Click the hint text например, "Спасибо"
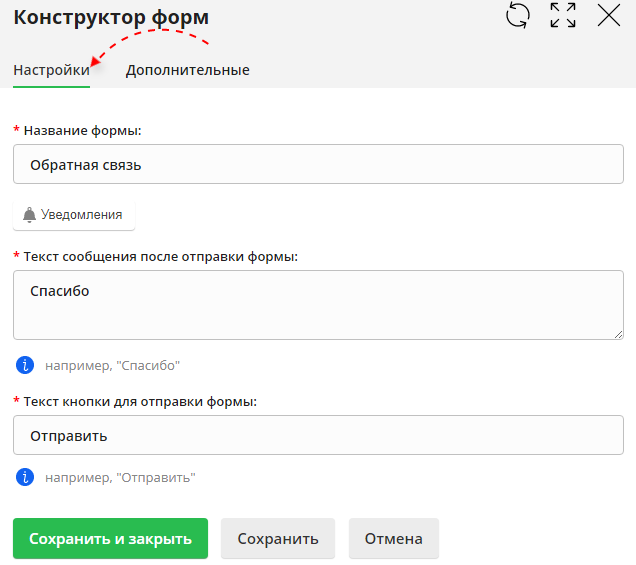This screenshot has width=636, height=565. tap(112, 366)
